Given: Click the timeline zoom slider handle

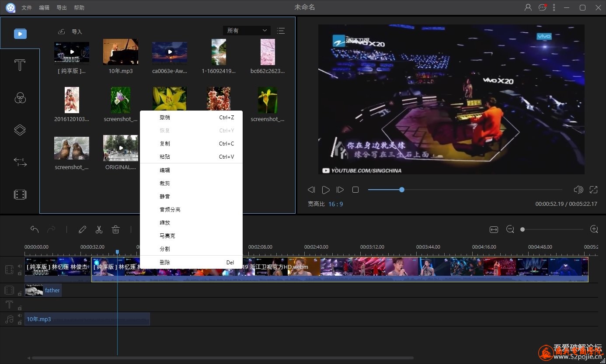Looking at the screenshot, I should point(522,229).
